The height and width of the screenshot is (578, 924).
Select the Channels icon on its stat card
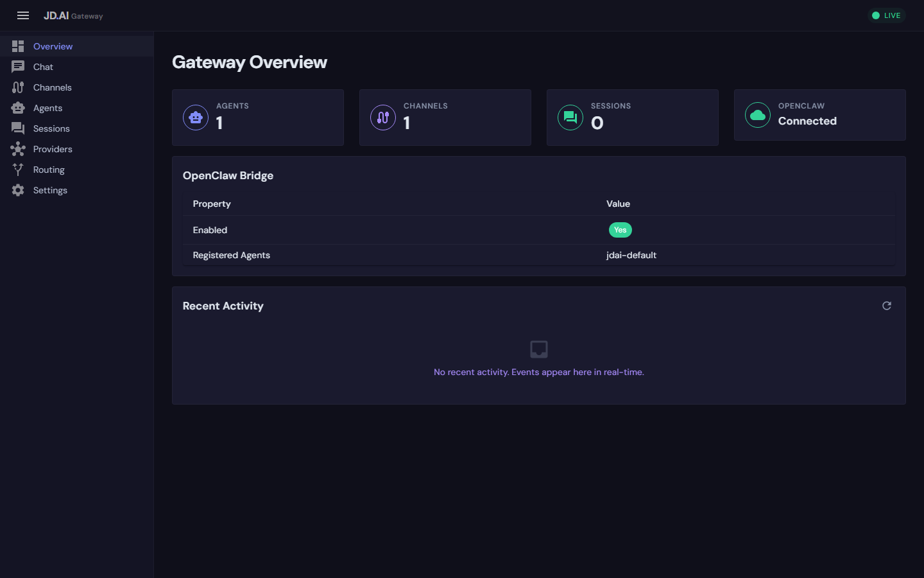click(x=383, y=118)
